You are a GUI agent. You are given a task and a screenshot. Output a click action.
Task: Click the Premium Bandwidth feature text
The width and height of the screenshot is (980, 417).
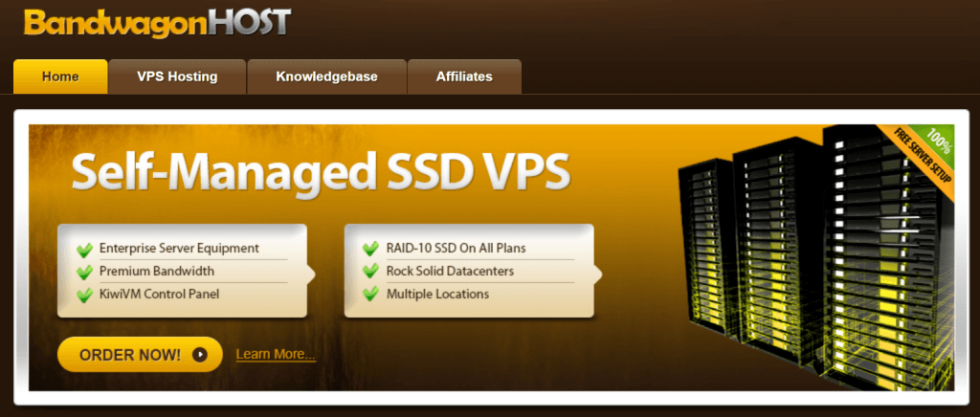pyautogui.click(x=157, y=271)
